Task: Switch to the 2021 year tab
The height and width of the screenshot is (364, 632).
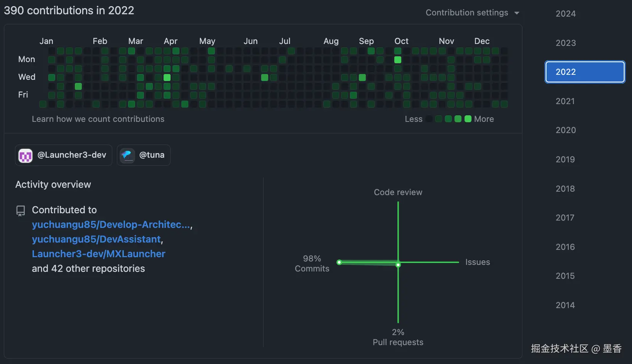Action: point(565,101)
